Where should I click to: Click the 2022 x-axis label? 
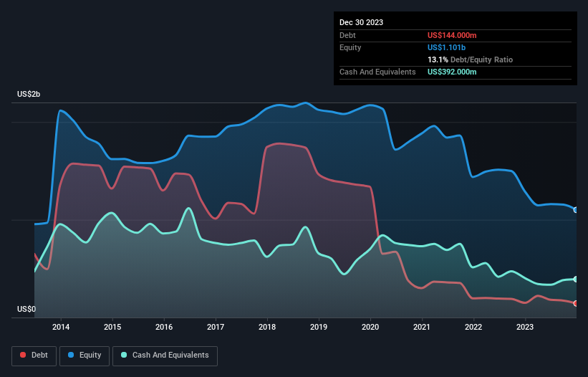point(473,327)
